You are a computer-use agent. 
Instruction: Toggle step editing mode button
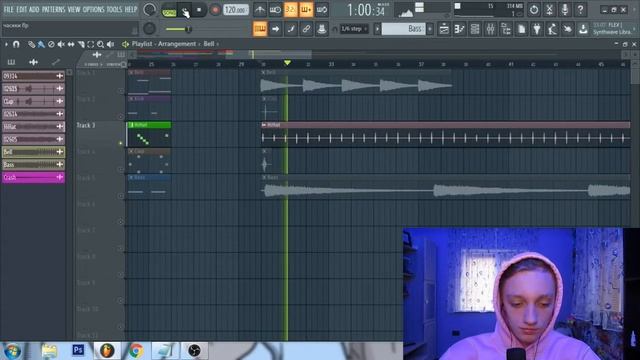[291, 29]
